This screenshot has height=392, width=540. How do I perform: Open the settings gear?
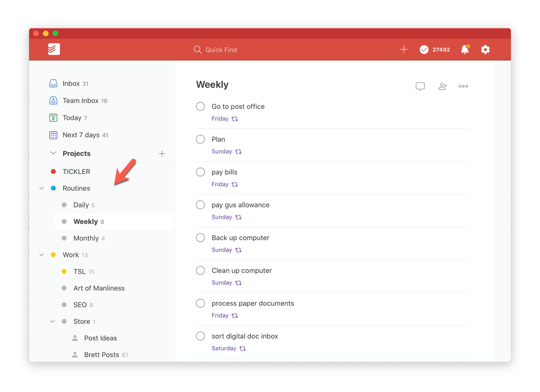[x=485, y=49]
